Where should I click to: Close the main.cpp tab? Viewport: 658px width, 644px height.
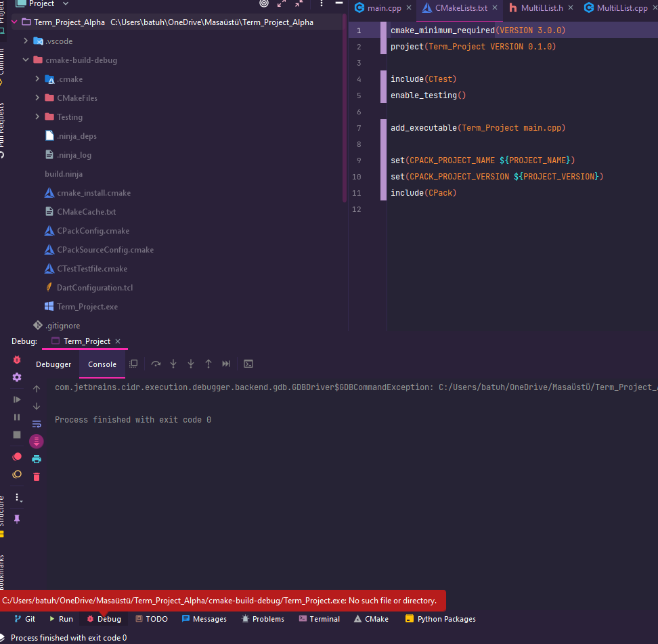pyautogui.click(x=409, y=8)
